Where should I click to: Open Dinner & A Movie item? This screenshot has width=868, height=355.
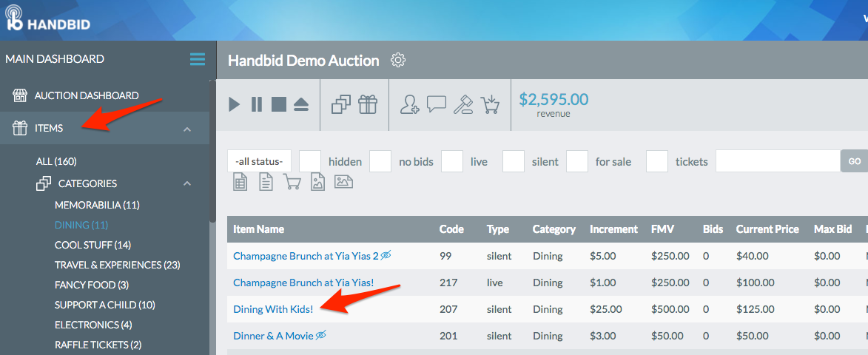pos(274,335)
